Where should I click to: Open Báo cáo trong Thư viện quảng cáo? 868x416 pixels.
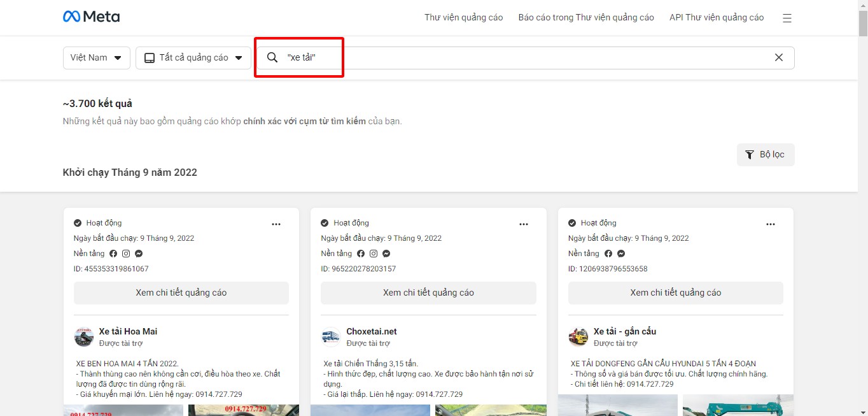coord(586,18)
